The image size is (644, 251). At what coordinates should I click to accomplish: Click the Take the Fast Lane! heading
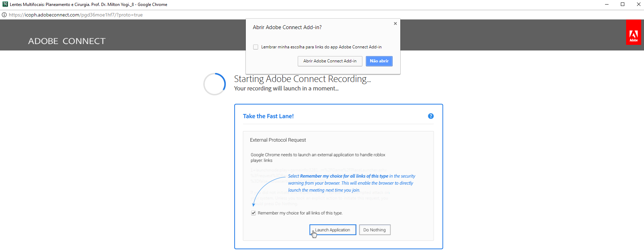coord(268,116)
